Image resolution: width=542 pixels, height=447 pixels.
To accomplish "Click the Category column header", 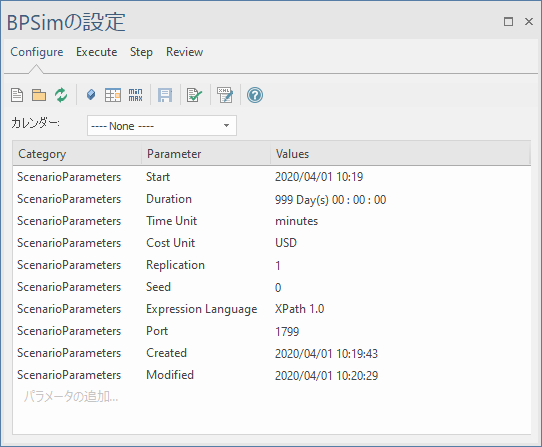I will (x=77, y=153).
